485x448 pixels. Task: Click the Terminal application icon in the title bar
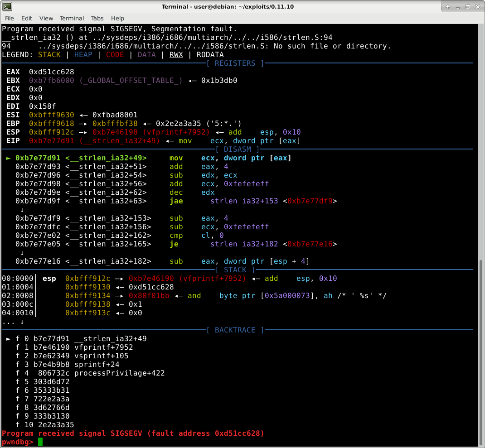pyautogui.click(x=8, y=6)
